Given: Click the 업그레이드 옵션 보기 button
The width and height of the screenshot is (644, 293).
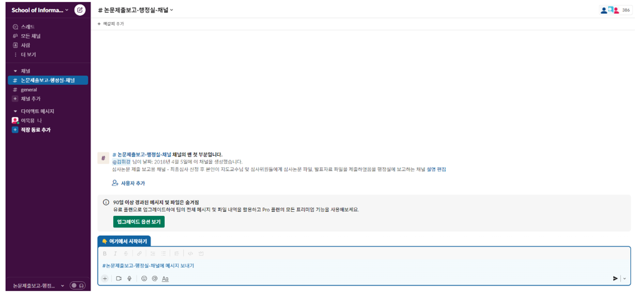Looking at the screenshot, I should click(x=139, y=222).
